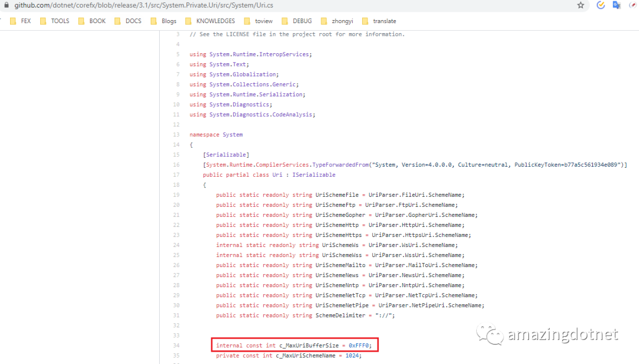The width and height of the screenshot is (639, 364).
Task: Open the blue checkmark extension icon
Action: point(601,5)
